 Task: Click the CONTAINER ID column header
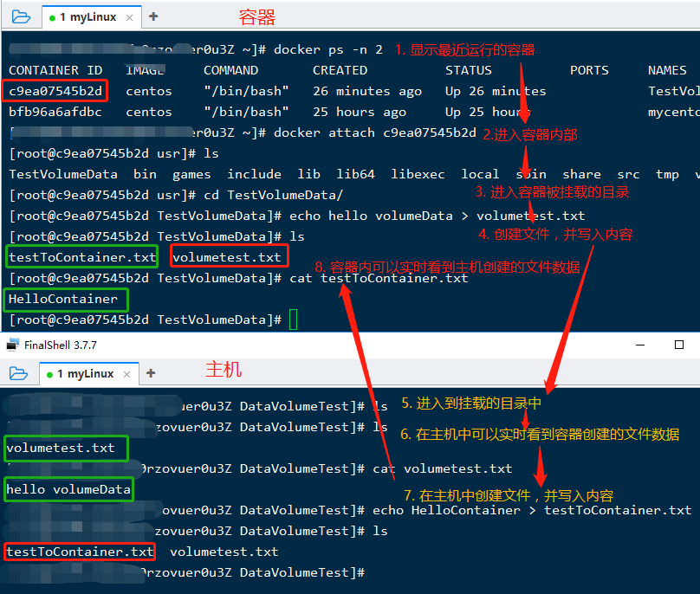tap(55, 70)
